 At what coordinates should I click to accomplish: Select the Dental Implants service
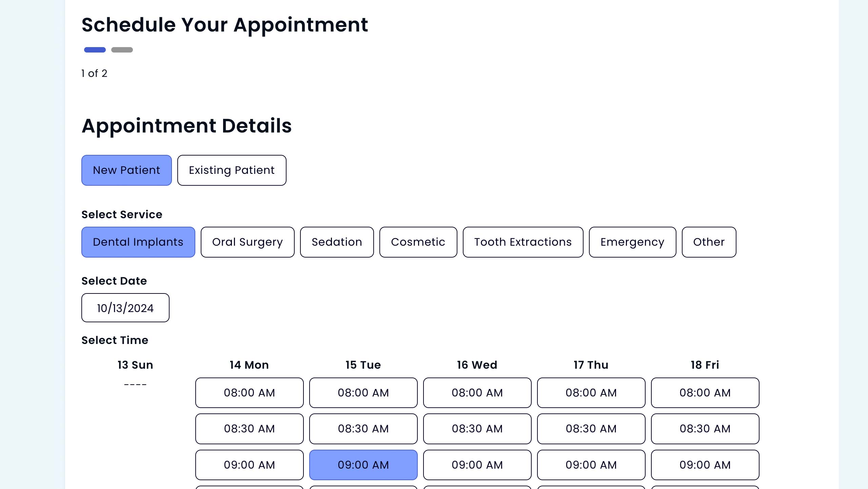(x=138, y=242)
